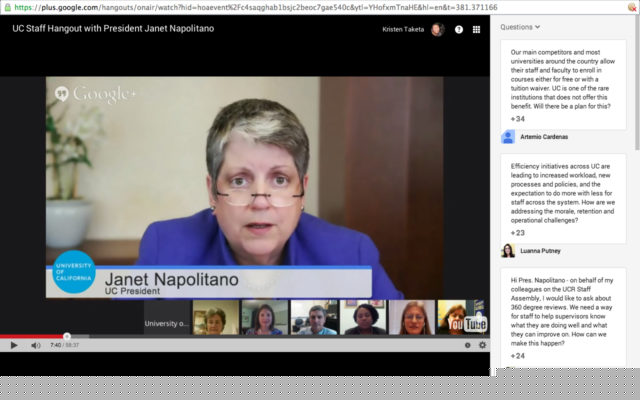The image size is (640, 400).
Task: Open the help question mark icon
Action: point(459,29)
